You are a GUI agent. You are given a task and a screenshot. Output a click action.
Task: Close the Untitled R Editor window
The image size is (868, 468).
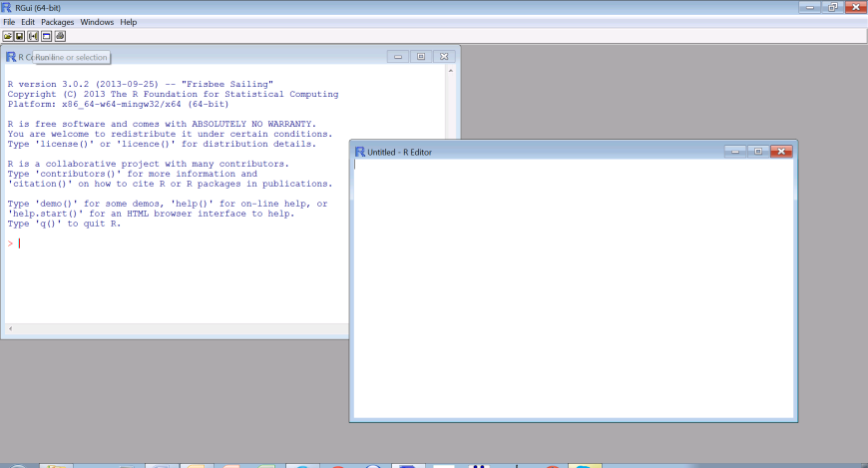pyautogui.click(x=781, y=151)
